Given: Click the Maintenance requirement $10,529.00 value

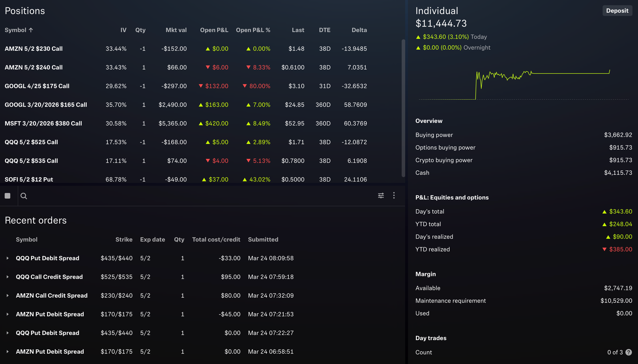Looking at the screenshot, I should point(616,301).
